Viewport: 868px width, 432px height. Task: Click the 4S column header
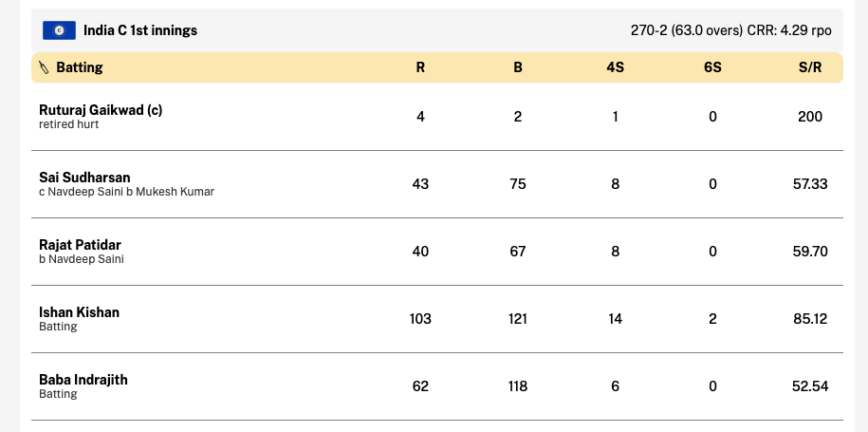[615, 67]
